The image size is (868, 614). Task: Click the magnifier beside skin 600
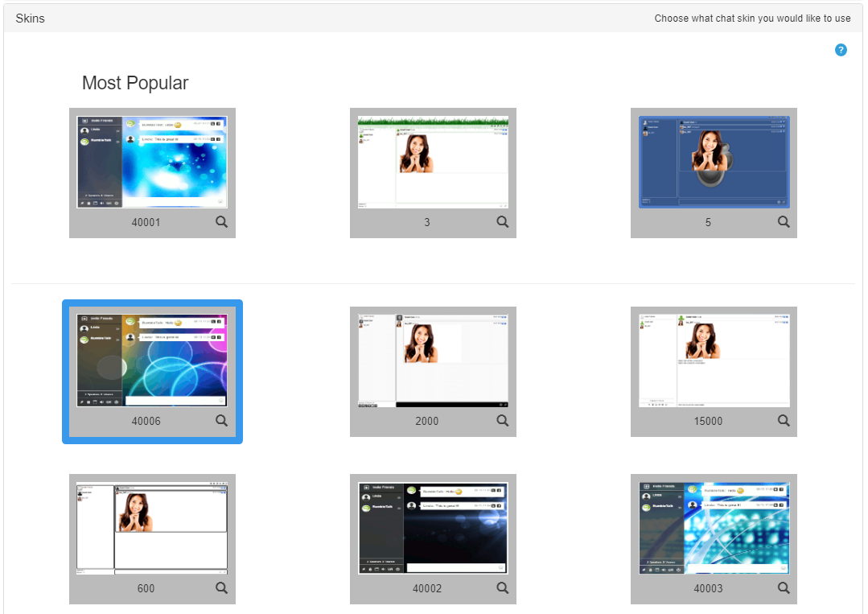coord(222,587)
